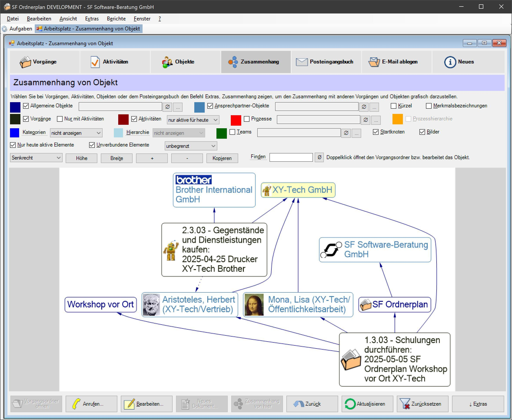The image size is (512, 420).
Task: Click the Mona Lisa portrait thumbnail
Action: tap(254, 305)
